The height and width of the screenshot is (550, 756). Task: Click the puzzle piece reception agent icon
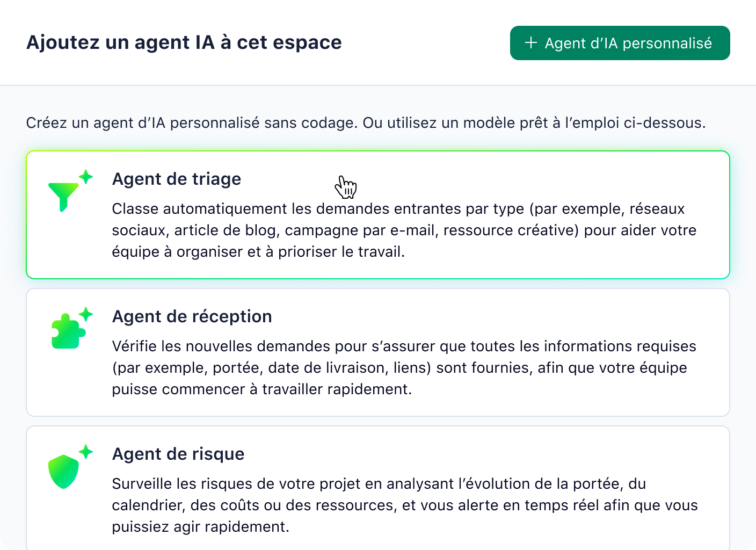click(67, 331)
